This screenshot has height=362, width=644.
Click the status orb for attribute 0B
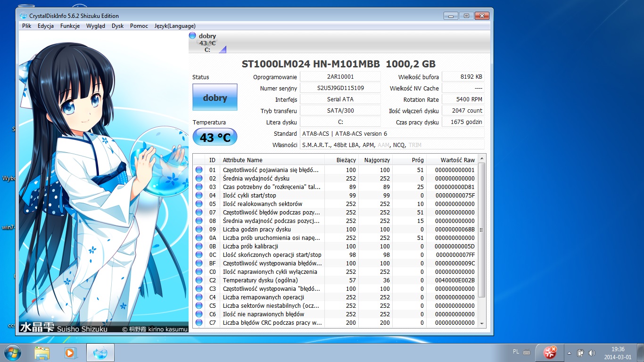(199, 246)
